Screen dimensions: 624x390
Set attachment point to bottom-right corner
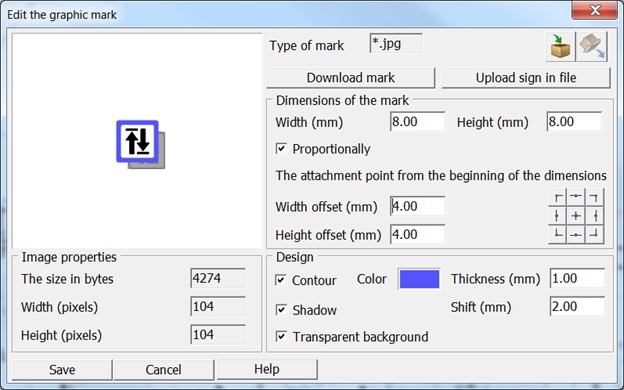pos(594,234)
